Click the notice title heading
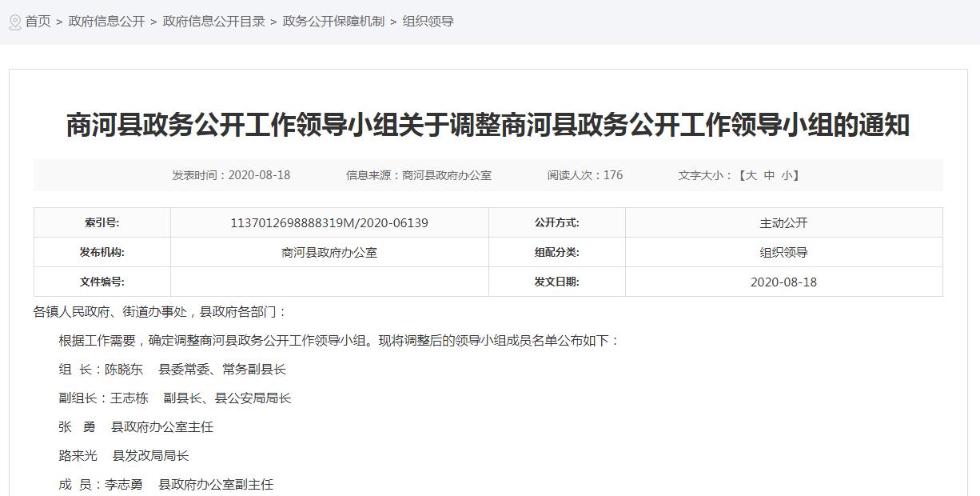Screen dimensions: 980x496 tap(488, 126)
